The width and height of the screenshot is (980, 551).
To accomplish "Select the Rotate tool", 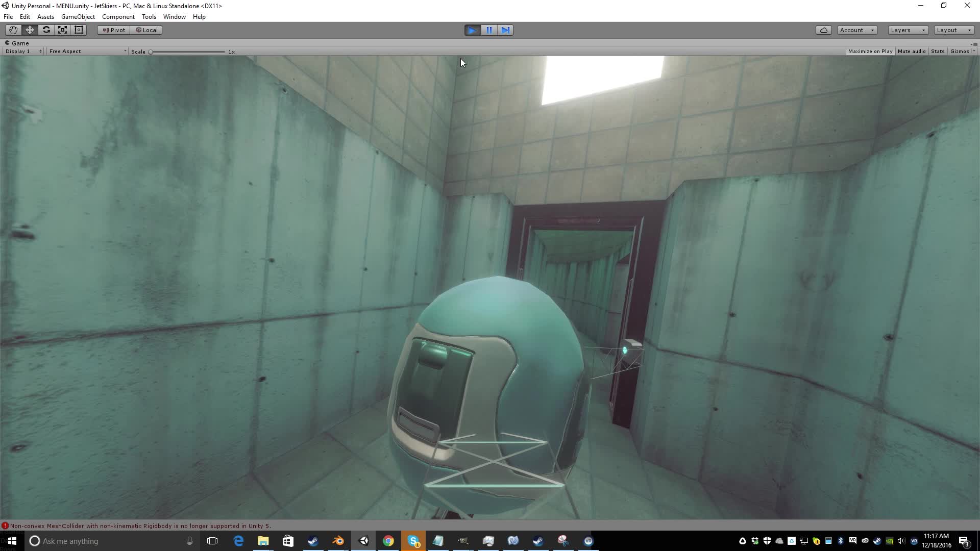I will 46,30.
